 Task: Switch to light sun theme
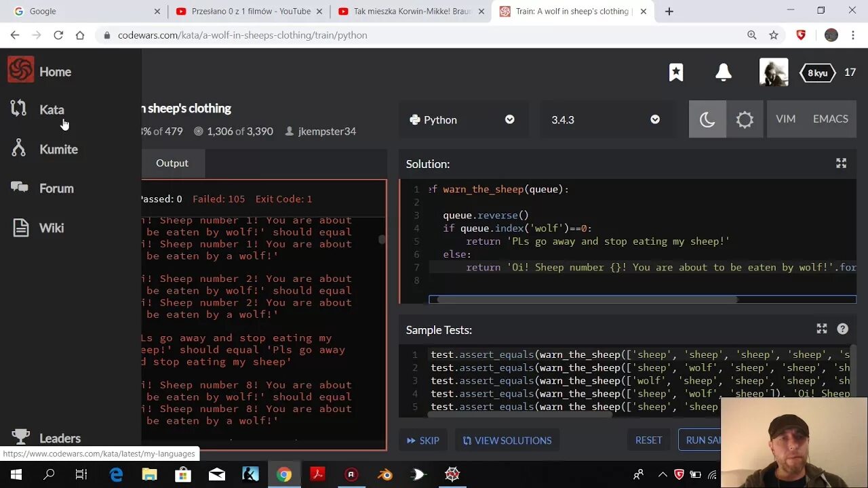click(745, 119)
